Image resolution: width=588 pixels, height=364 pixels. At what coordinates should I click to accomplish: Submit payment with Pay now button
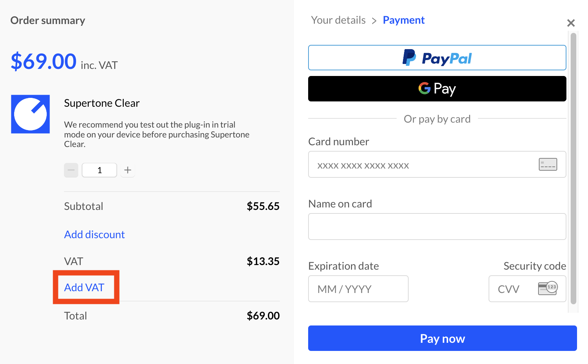tap(443, 338)
